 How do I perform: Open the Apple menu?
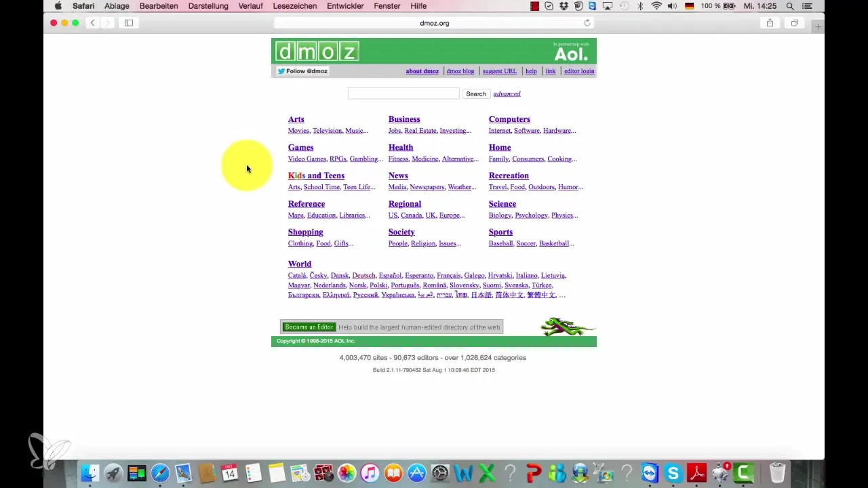[58, 6]
